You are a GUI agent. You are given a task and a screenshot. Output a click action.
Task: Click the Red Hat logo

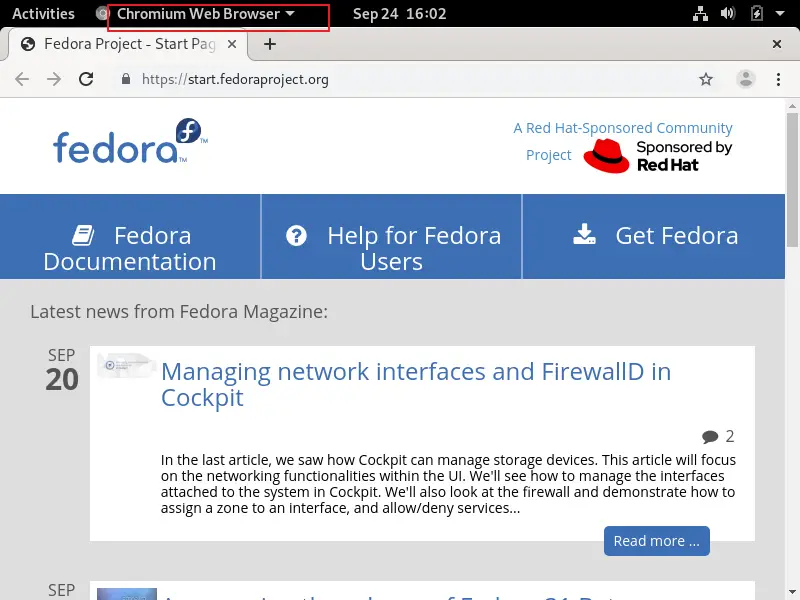pos(606,156)
